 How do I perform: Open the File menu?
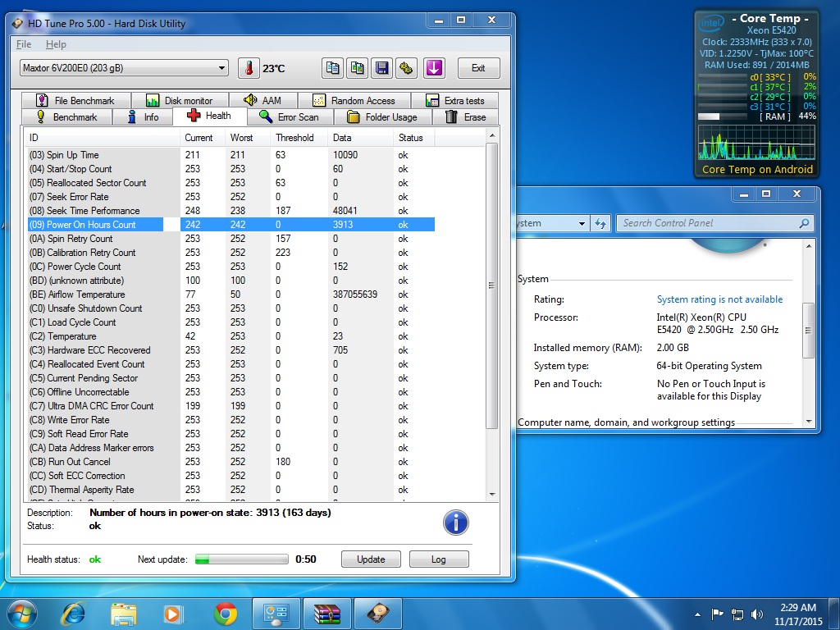[x=24, y=44]
